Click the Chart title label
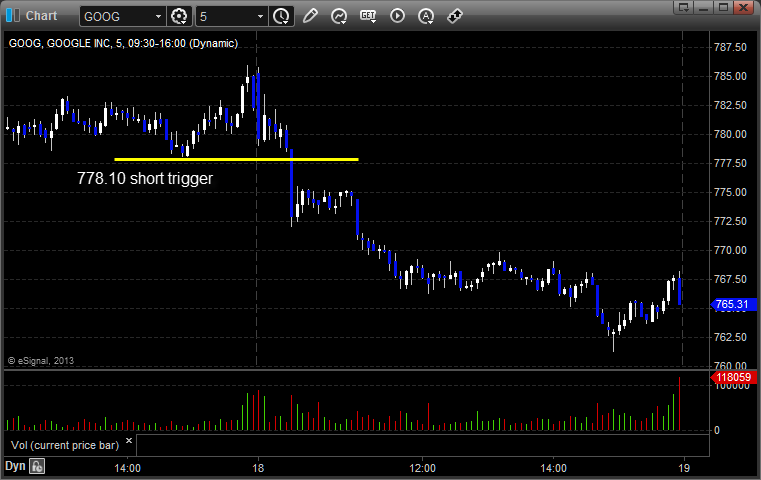This screenshot has width=761, height=480. coord(41,16)
